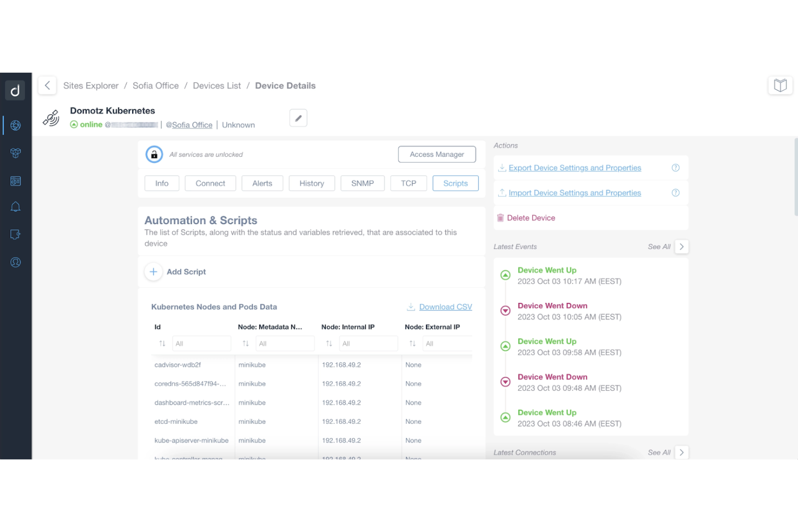798x532 pixels.
Task: Click the Id column filter input field
Action: click(201, 344)
